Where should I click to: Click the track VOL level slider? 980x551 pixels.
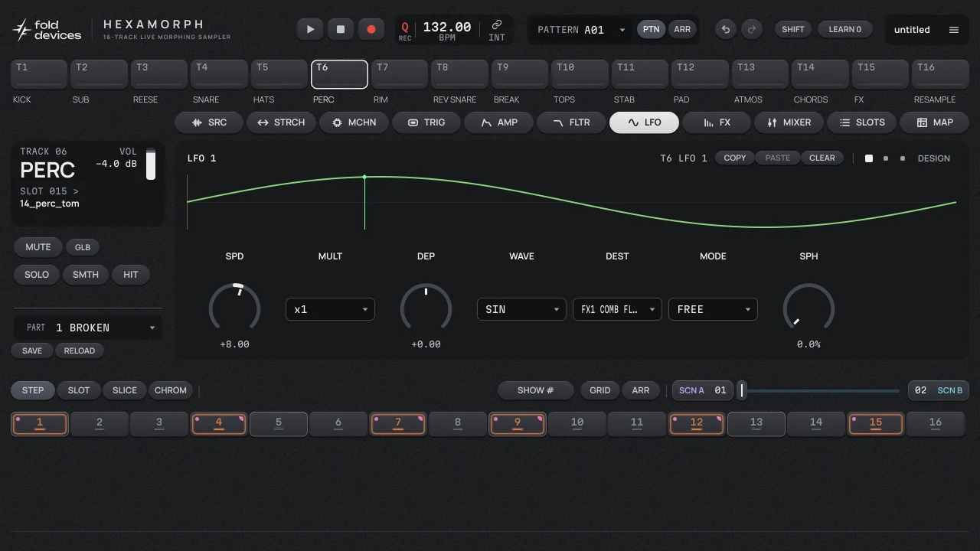(x=151, y=165)
